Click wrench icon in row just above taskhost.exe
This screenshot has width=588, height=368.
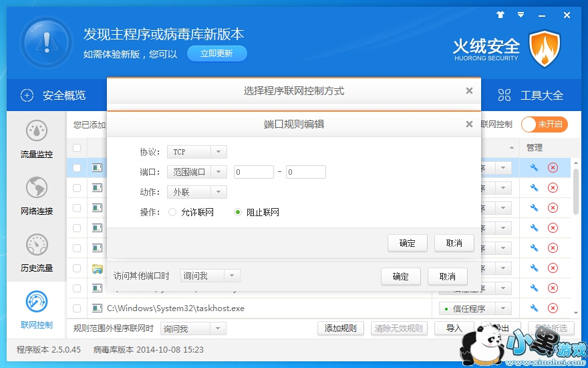(x=534, y=288)
